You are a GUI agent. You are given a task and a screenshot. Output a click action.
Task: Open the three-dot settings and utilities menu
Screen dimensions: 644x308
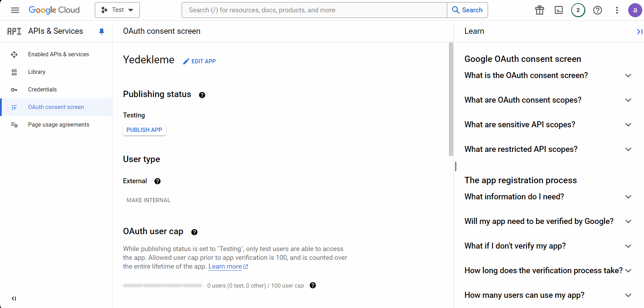click(x=617, y=10)
